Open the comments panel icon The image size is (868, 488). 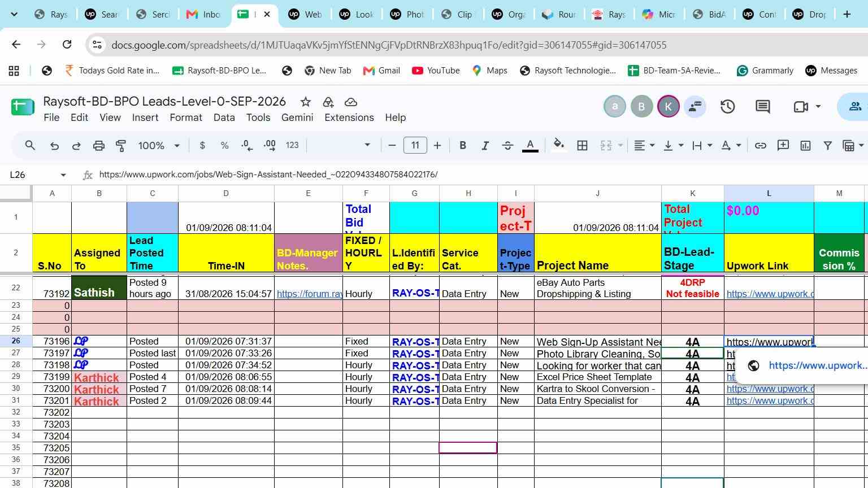tap(763, 106)
